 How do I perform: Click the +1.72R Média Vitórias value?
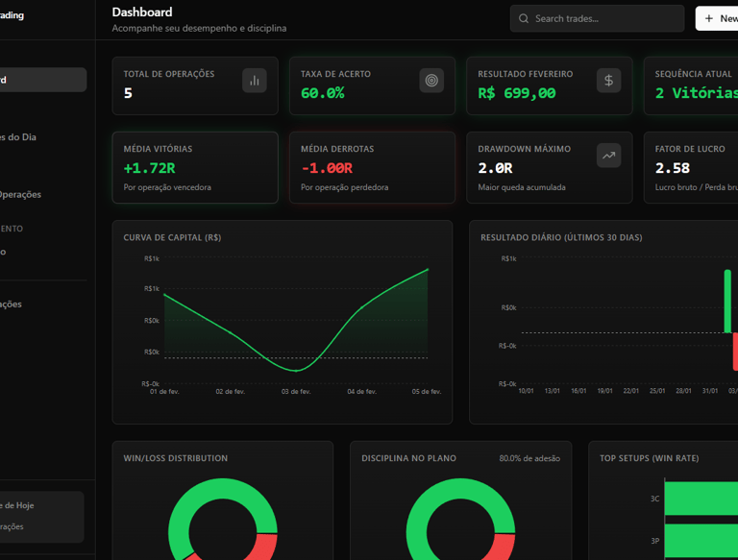pyautogui.click(x=149, y=168)
